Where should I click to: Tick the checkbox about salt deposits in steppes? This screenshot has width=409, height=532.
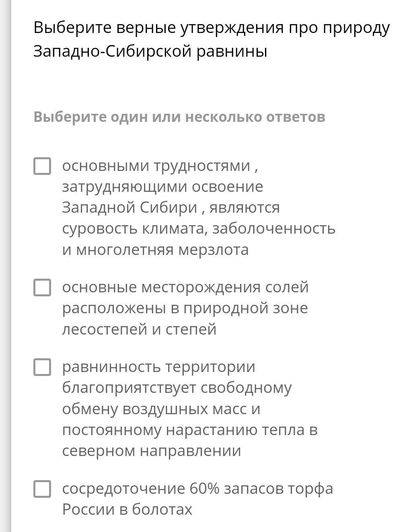[42, 288]
